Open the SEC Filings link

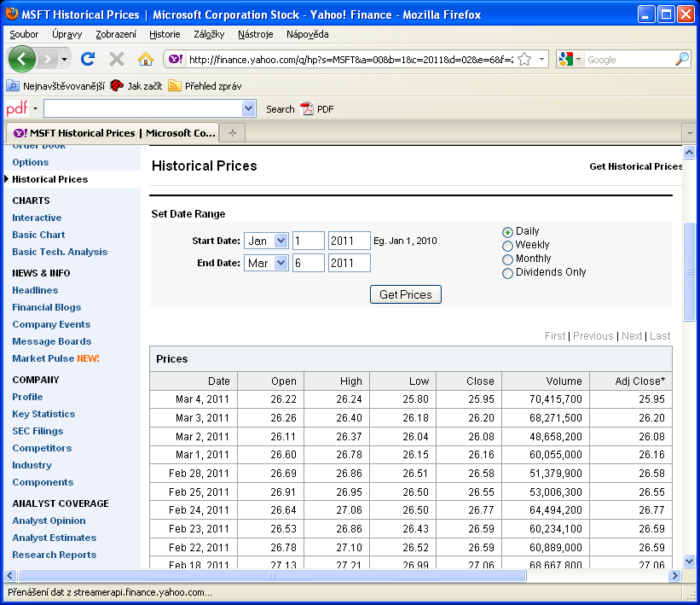(38, 431)
